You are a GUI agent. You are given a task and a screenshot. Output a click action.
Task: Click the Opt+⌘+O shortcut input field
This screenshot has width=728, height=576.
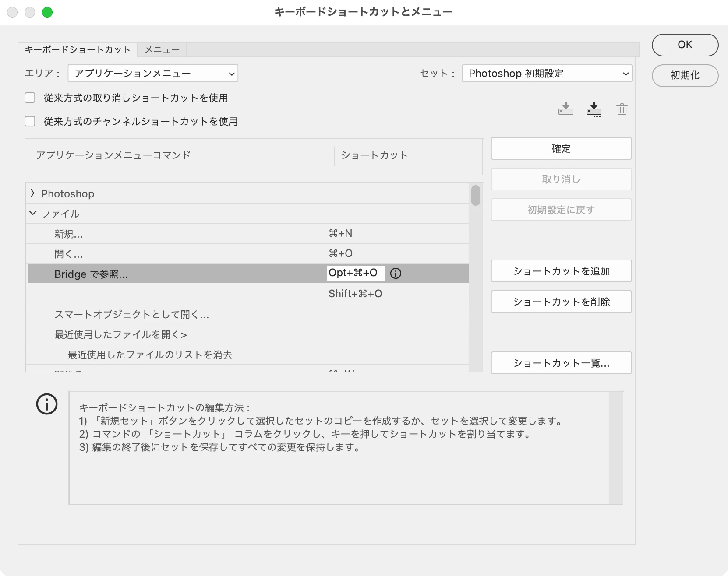[355, 273]
